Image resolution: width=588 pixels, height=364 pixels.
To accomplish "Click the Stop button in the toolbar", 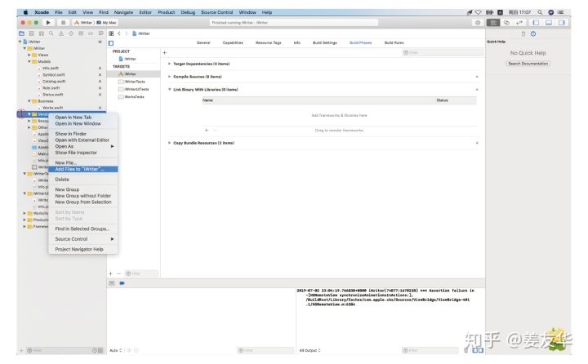I will click(x=63, y=23).
